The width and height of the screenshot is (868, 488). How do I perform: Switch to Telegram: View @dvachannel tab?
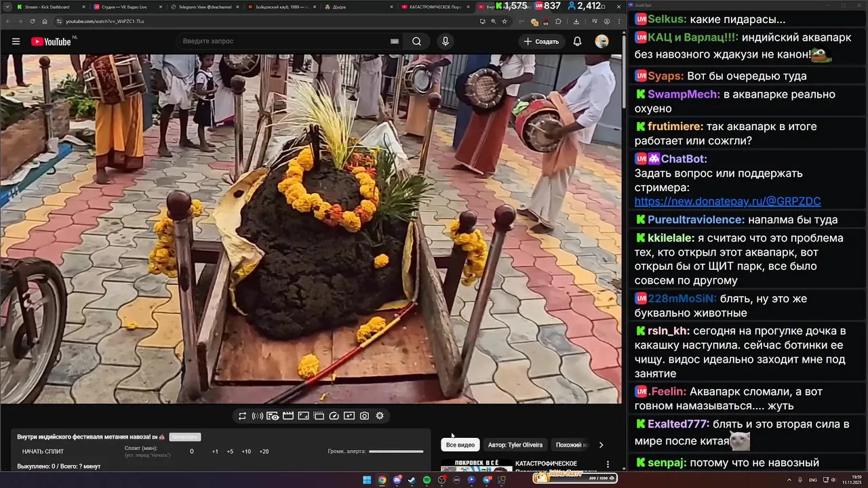(x=205, y=7)
